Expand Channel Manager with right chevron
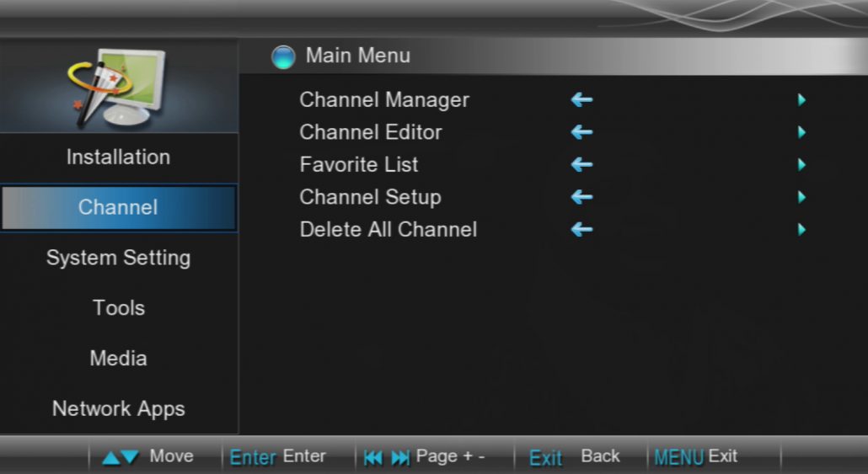The image size is (868, 474). [801, 100]
